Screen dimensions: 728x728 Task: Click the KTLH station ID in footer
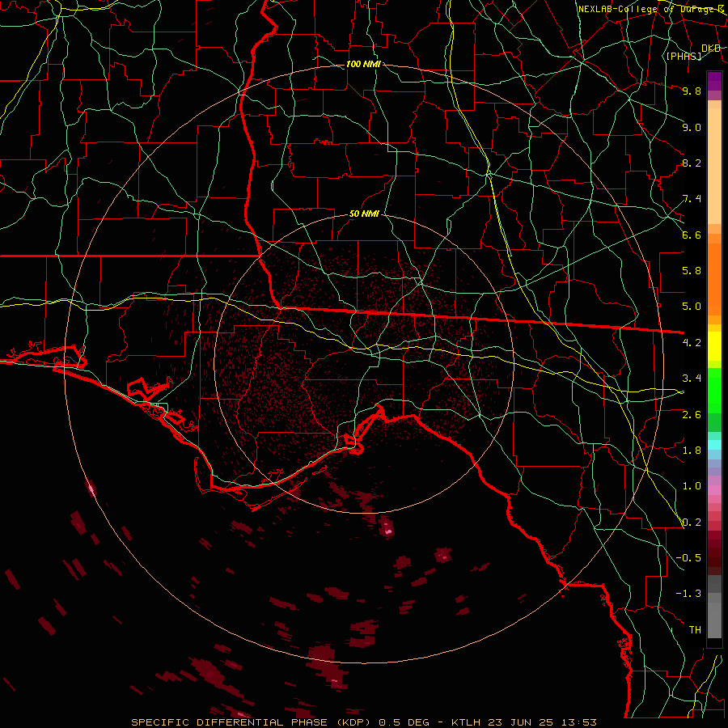[466, 722]
